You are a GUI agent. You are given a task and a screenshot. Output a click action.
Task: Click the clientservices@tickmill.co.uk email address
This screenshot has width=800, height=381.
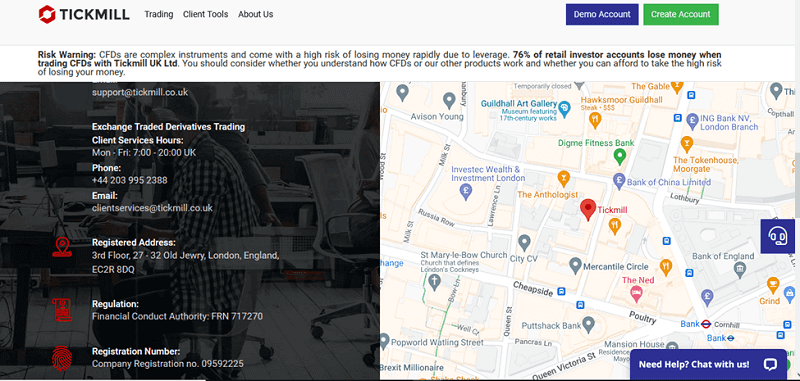pos(153,208)
